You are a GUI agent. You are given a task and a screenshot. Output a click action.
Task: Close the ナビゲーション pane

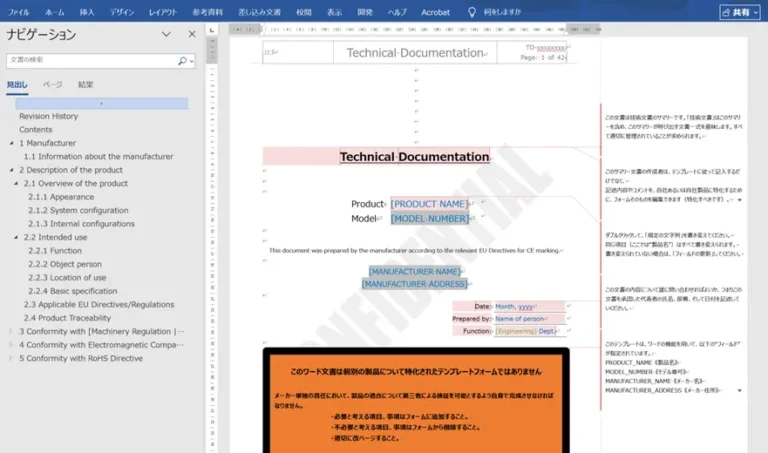point(192,34)
